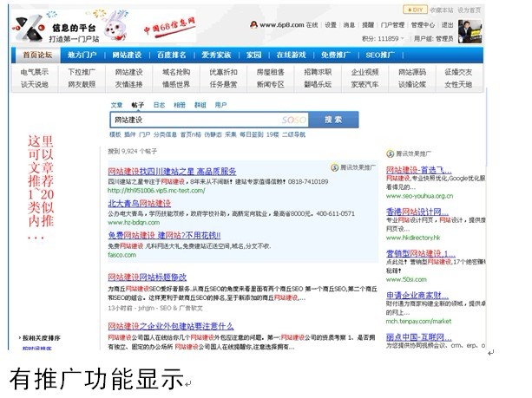532x398 pixels.
Task: Open sidebar ad 香港网站设计网
Action: pyautogui.click(x=417, y=212)
